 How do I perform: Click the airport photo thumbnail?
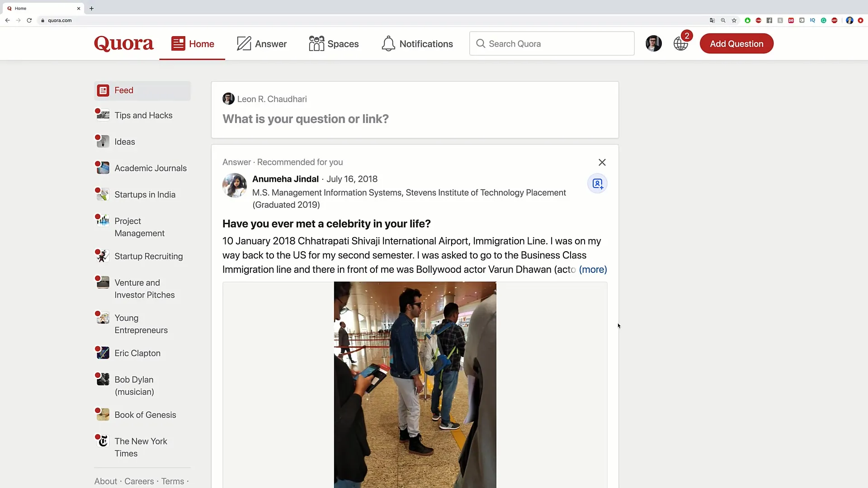coord(415,385)
